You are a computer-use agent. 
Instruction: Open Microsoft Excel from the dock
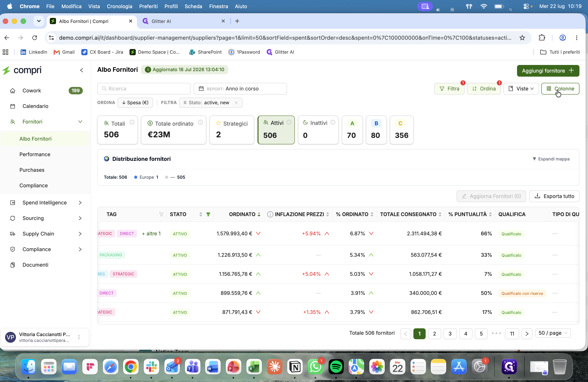(254, 366)
